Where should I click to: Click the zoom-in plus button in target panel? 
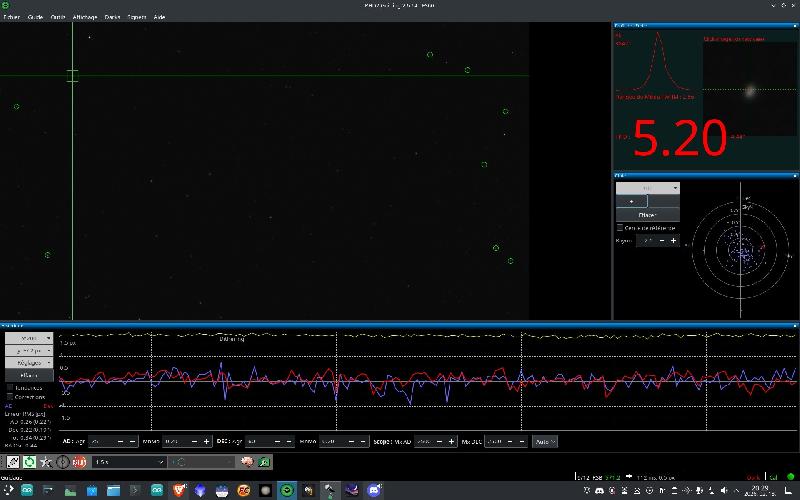[632, 202]
